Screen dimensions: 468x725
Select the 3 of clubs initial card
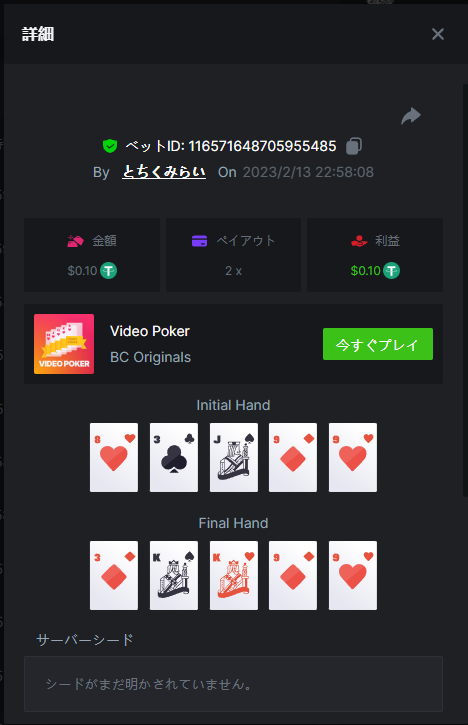(174, 457)
